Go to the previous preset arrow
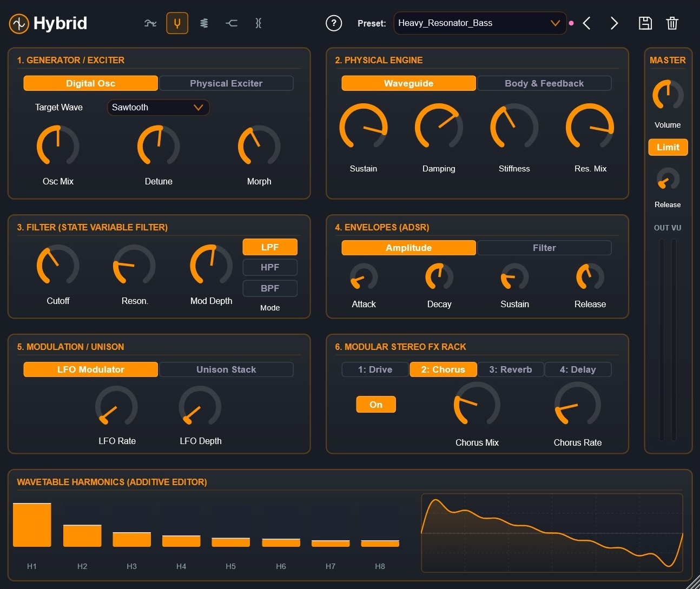Viewport: 700px width, 589px height. click(587, 23)
